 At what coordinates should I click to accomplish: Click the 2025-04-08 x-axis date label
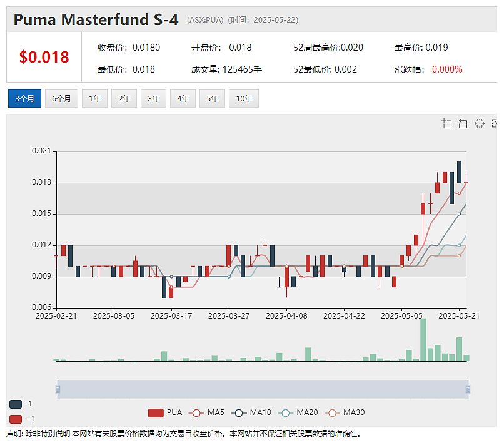(286, 316)
